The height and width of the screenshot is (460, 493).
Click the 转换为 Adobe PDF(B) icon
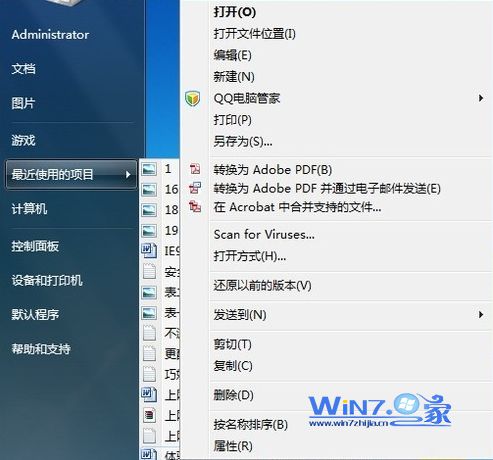point(195,169)
